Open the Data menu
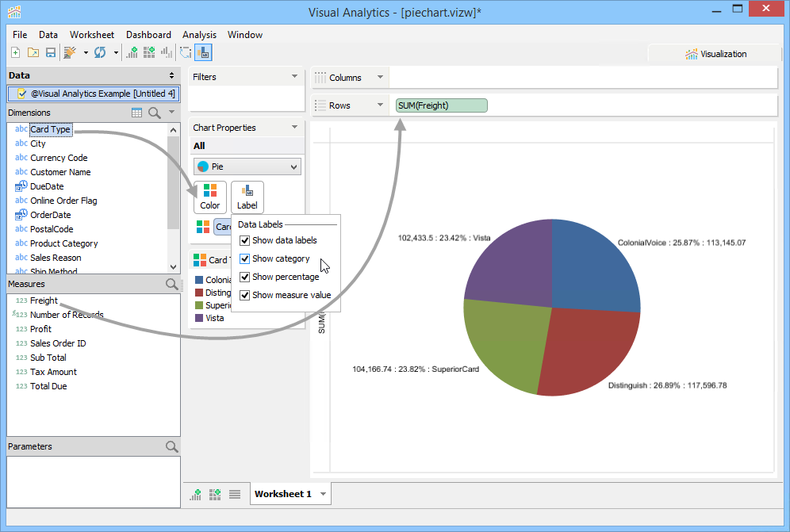The width and height of the screenshot is (790, 532). (x=48, y=35)
